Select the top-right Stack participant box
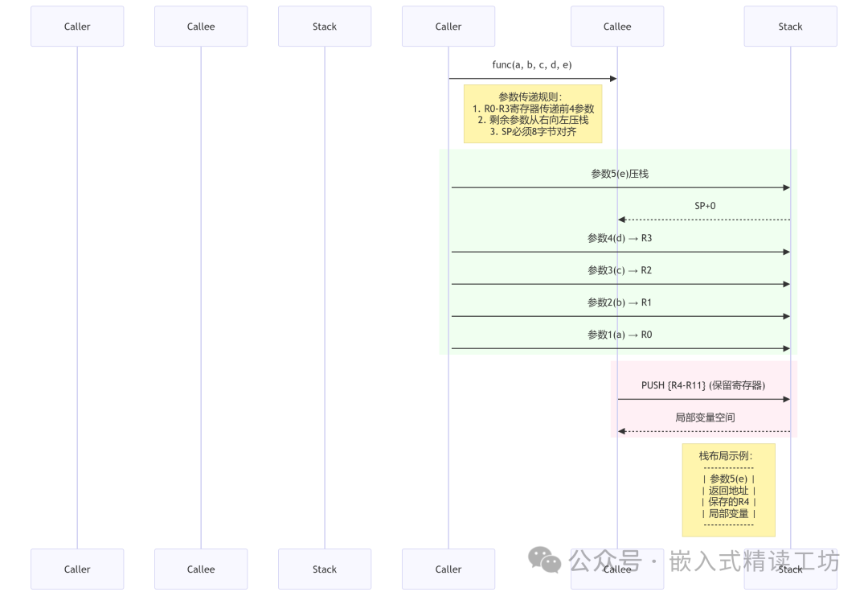This screenshot has width=868, height=596. pyautogui.click(x=790, y=27)
